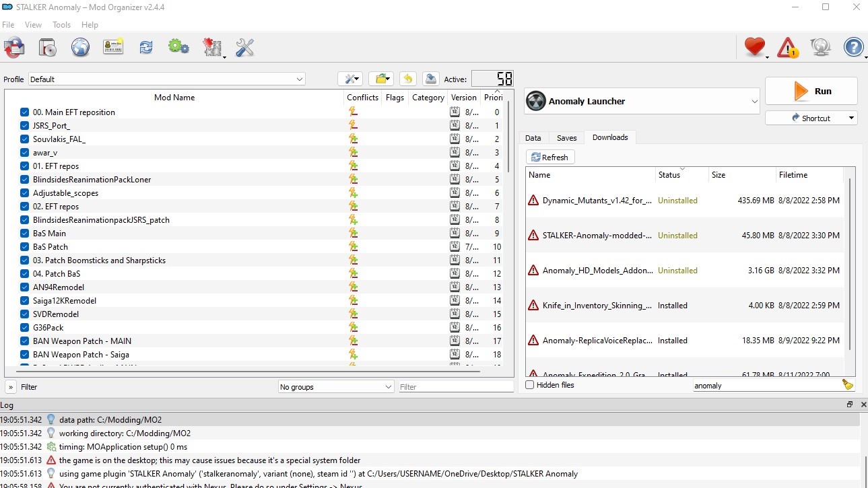Click the red heart endorse icon

click(755, 47)
